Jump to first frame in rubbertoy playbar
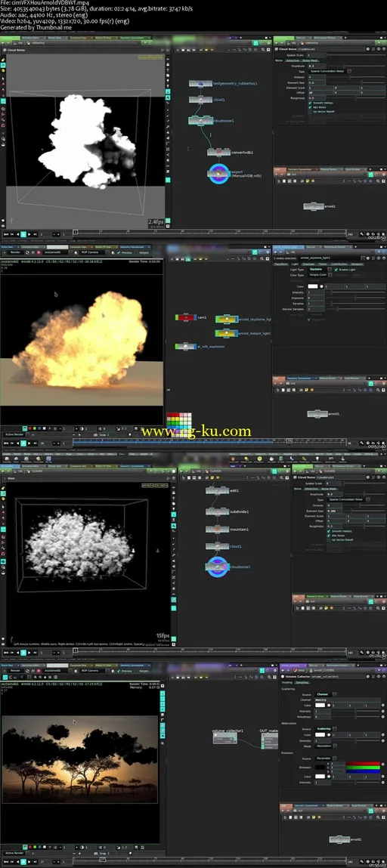Screen dimensions: 387x868 pos(5,234)
